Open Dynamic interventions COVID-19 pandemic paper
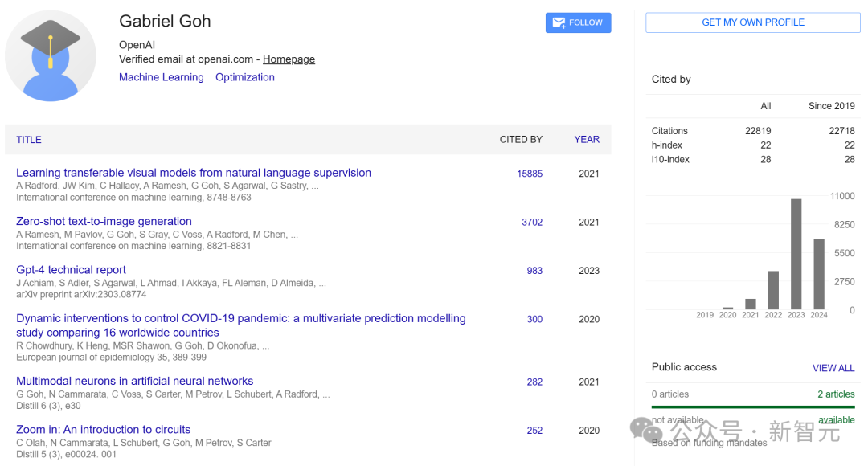 tap(241, 325)
